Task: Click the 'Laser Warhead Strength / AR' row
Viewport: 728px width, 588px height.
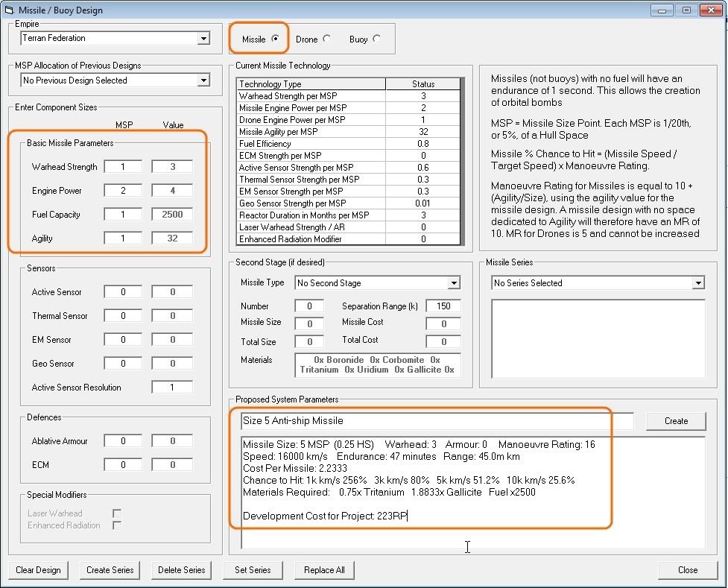Action: click(x=349, y=227)
